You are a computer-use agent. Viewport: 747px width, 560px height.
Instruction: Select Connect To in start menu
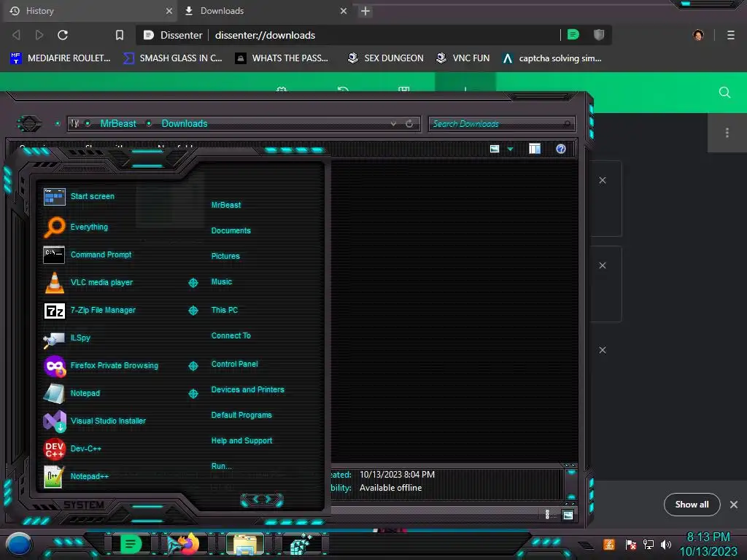pos(231,335)
